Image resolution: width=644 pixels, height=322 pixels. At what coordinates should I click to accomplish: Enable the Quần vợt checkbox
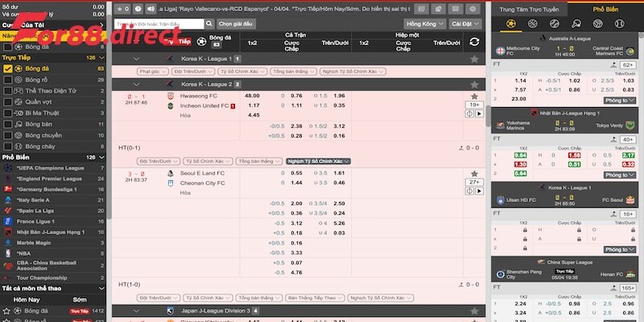[7, 102]
